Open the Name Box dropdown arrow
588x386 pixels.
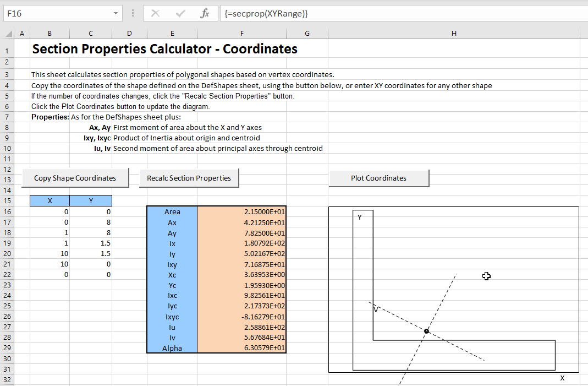(x=116, y=13)
